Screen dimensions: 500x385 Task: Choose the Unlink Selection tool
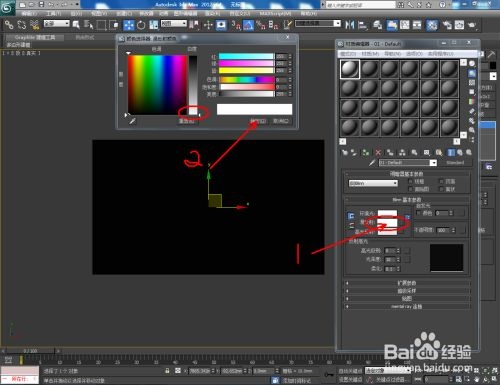pos(22,25)
